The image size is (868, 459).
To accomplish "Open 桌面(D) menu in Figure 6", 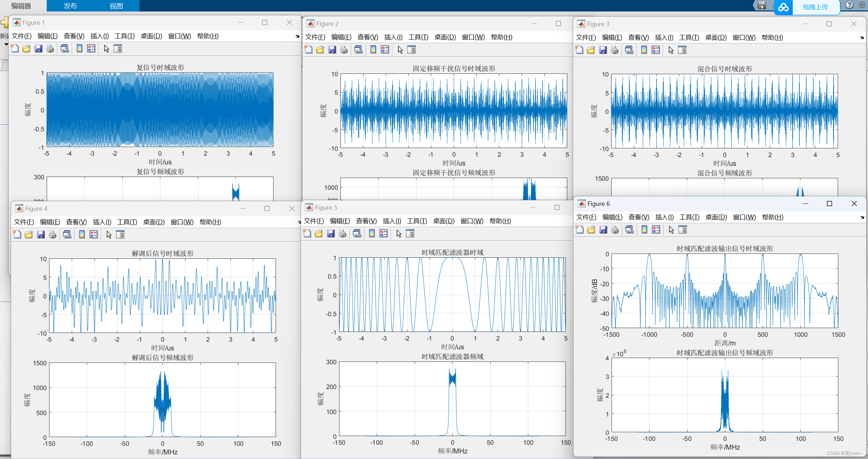I will click(x=716, y=217).
